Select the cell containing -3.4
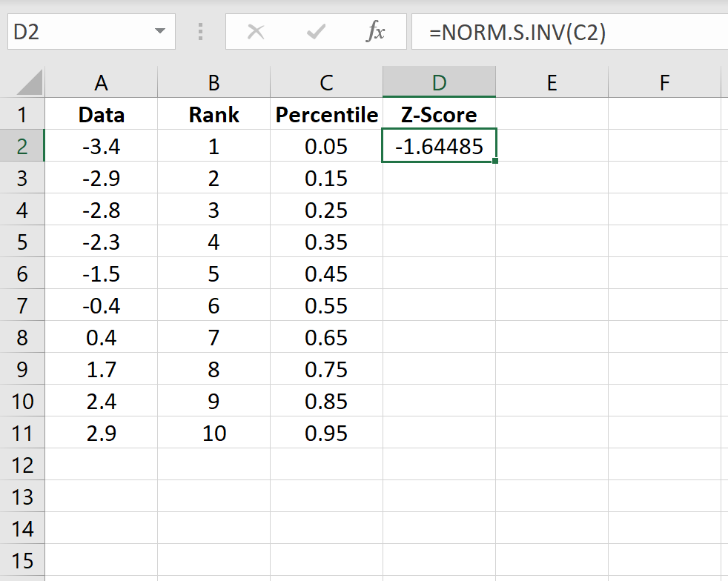The height and width of the screenshot is (581, 728). [101, 147]
